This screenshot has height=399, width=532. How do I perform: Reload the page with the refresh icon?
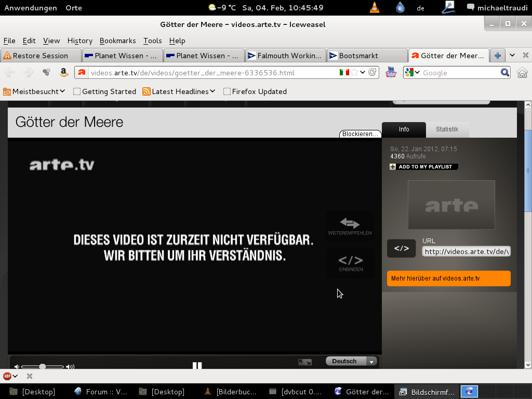click(x=372, y=72)
